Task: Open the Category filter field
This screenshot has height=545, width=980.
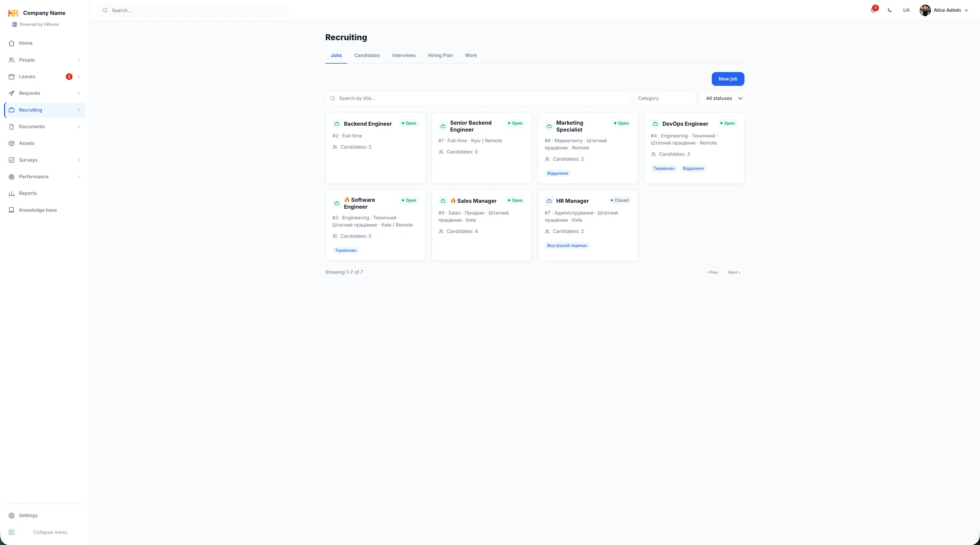Action: 664,98
